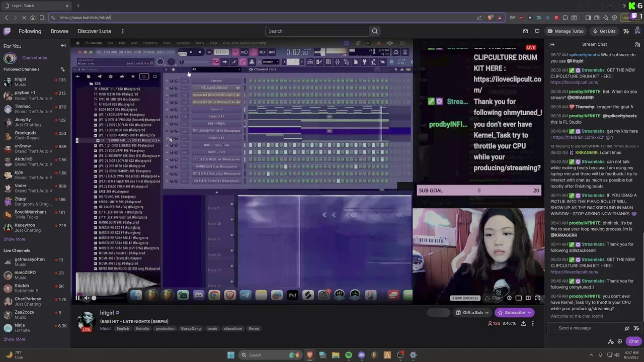Screen dimensions: 644x362
Task: Open the top nav three-dot More menu
Action: (122, 31)
